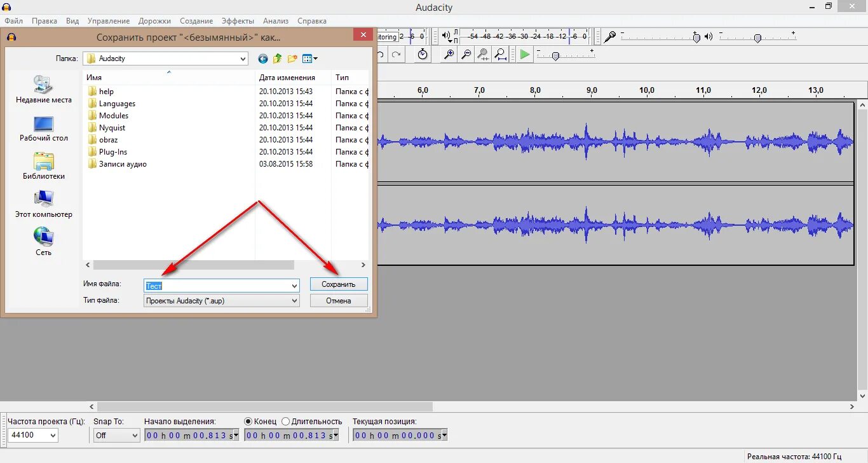Create a new folder in save dialog
Screen dimensions: 868x463
(x=292, y=59)
